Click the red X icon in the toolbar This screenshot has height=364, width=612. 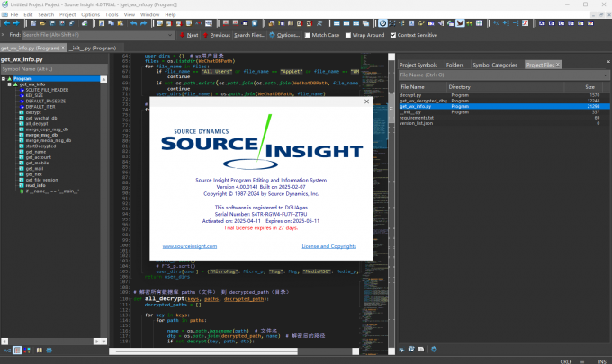526,23
